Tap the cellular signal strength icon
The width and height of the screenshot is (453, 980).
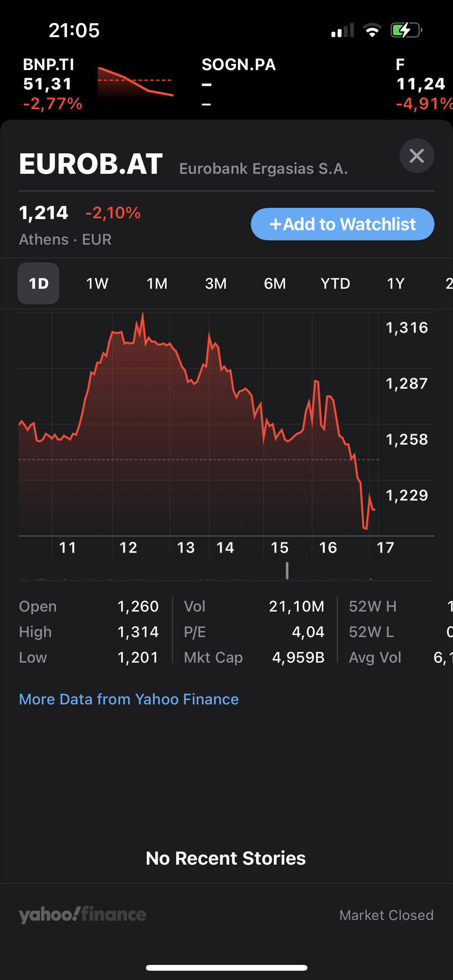343,30
